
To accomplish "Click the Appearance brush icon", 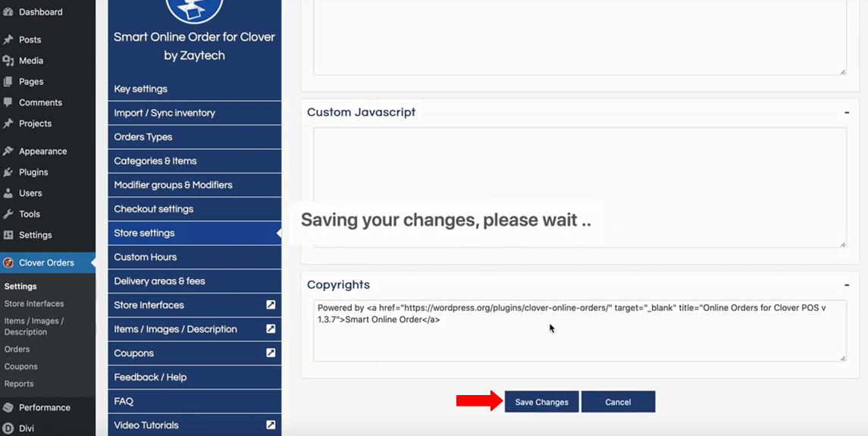I will [x=8, y=151].
